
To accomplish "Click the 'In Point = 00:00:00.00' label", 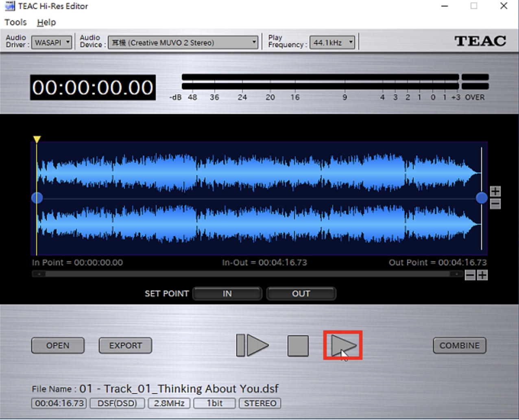I will [x=77, y=262].
